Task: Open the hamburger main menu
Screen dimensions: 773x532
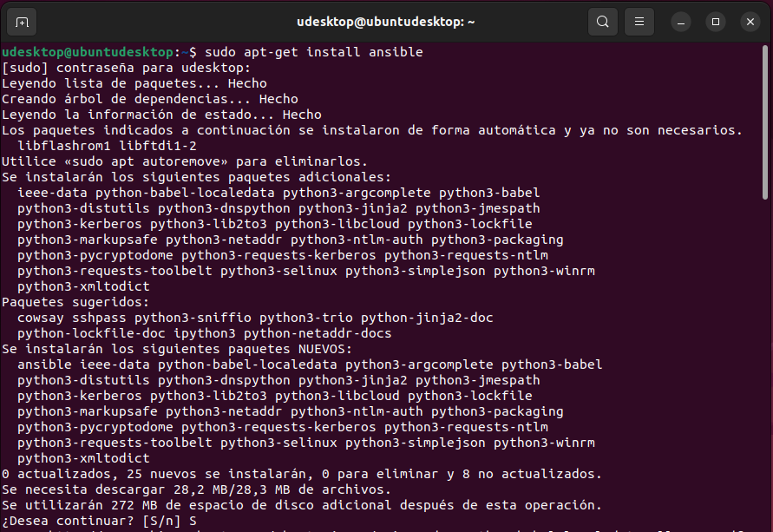Action: pos(639,22)
